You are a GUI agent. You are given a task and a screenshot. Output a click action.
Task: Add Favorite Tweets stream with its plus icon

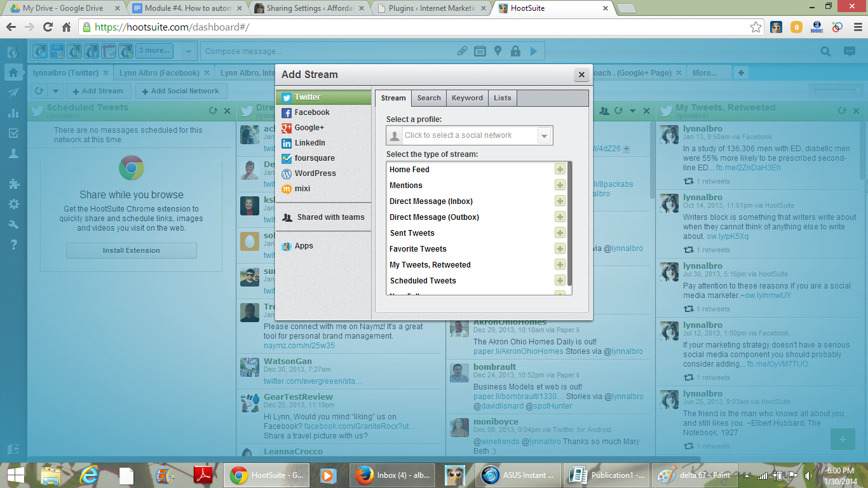click(560, 248)
